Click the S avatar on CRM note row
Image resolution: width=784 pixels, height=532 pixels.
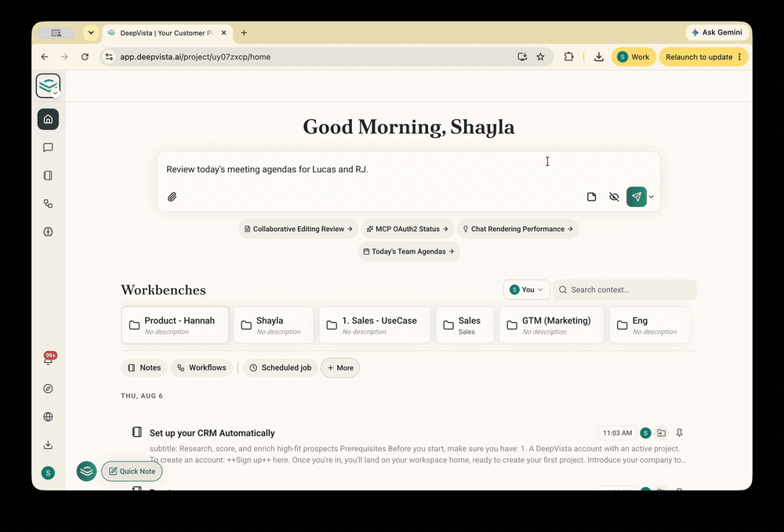645,433
